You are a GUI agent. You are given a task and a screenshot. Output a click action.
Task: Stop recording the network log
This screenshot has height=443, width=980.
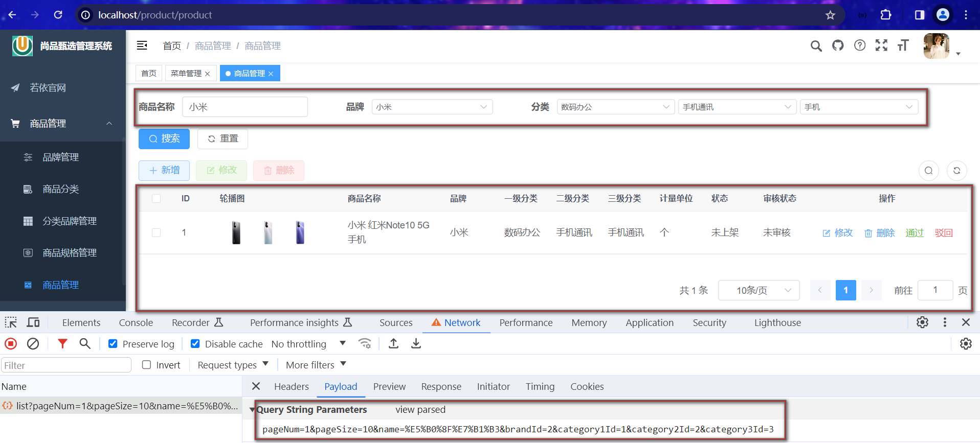[11, 344]
